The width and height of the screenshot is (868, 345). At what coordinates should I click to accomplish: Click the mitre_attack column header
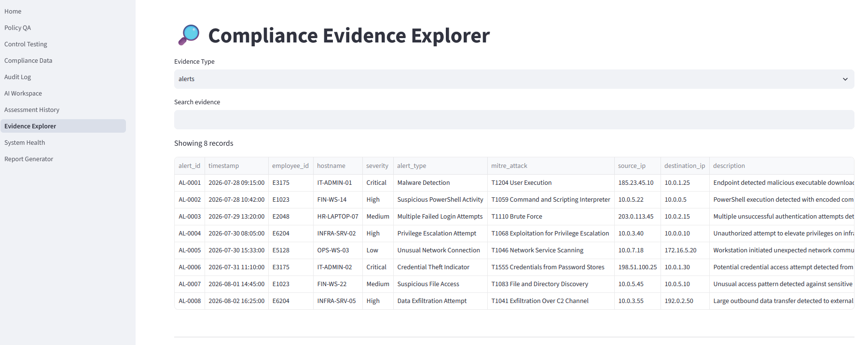point(551,166)
